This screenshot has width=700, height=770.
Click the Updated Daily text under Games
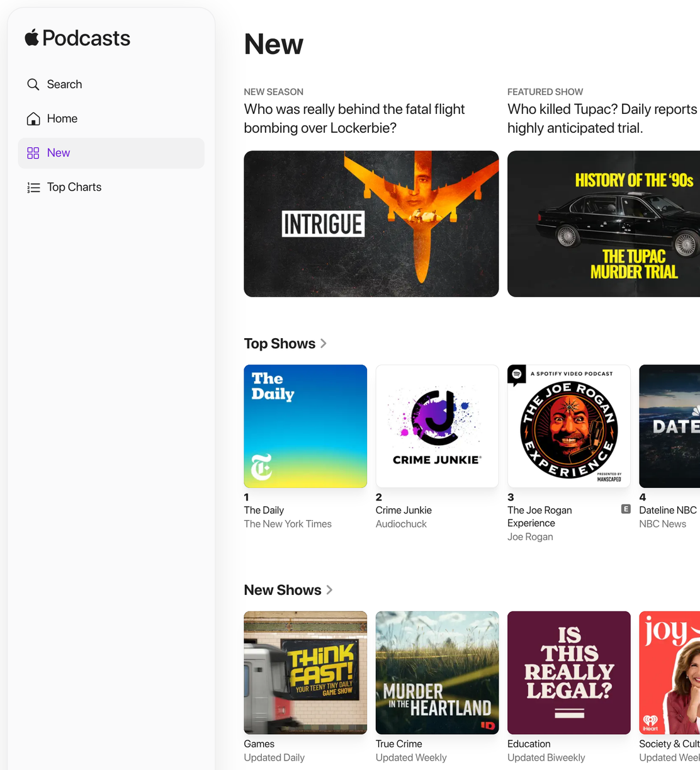274,757
